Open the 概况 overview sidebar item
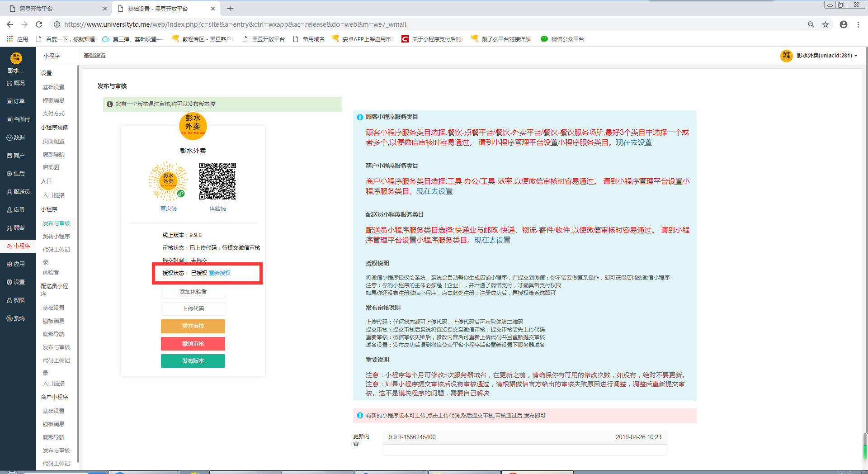Screen dimensions: 868x474 (16, 83)
